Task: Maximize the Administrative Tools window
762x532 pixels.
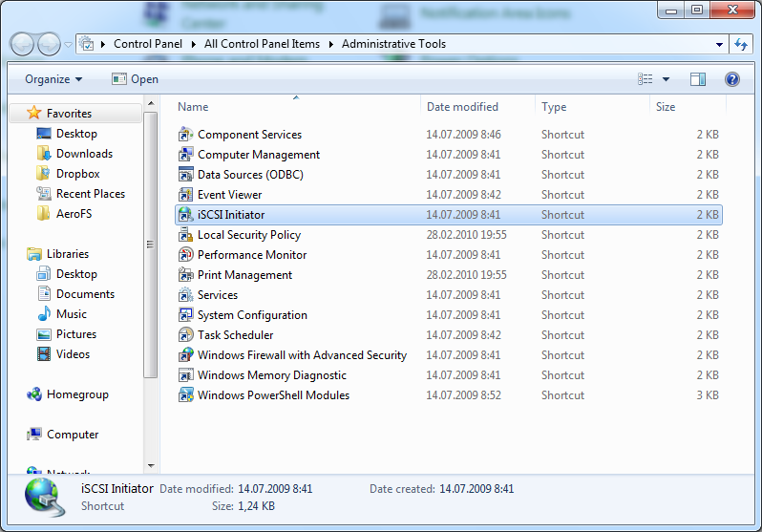Action: coord(697,10)
